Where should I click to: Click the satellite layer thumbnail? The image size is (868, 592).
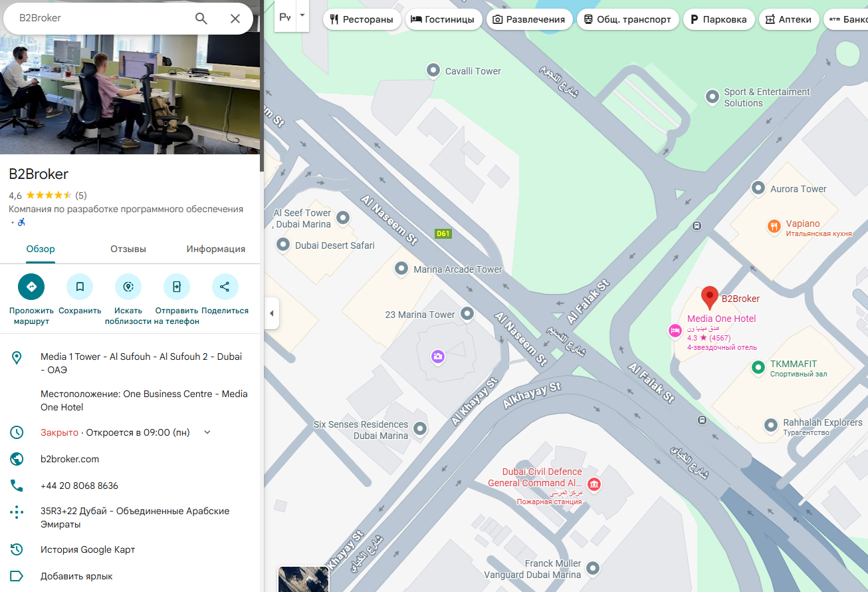303,579
